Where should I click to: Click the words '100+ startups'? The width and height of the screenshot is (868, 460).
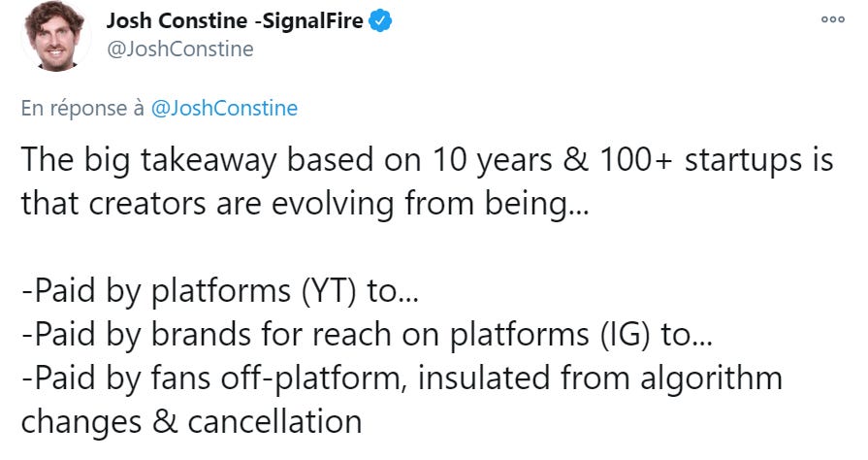pos(691,160)
